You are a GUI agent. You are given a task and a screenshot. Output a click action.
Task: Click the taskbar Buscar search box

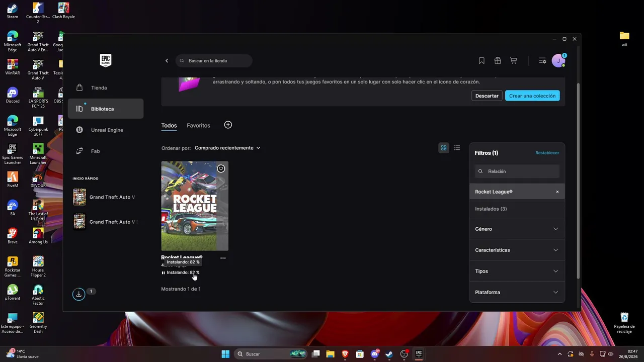(x=272, y=354)
